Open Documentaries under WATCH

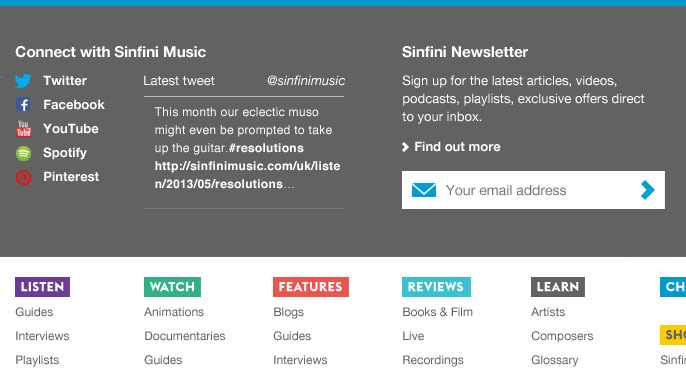[185, 336]
